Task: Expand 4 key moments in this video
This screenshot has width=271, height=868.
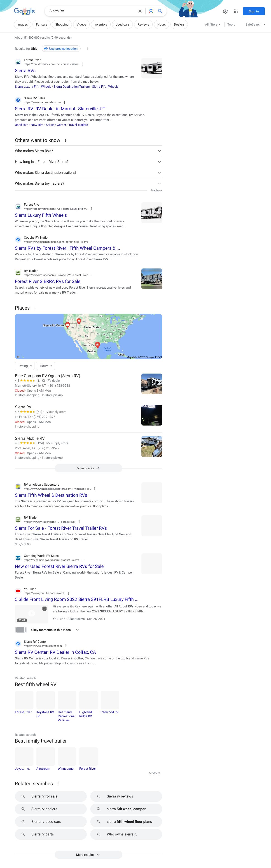Action: pos(77,630)
